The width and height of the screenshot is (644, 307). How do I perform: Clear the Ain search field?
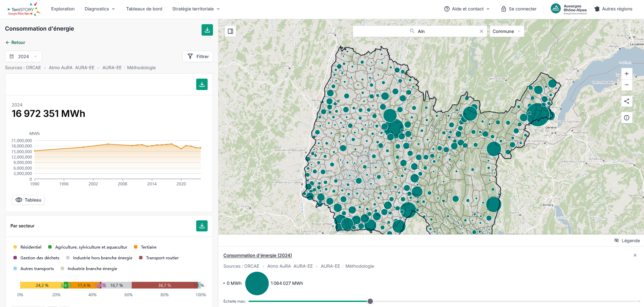pos(481,31)
